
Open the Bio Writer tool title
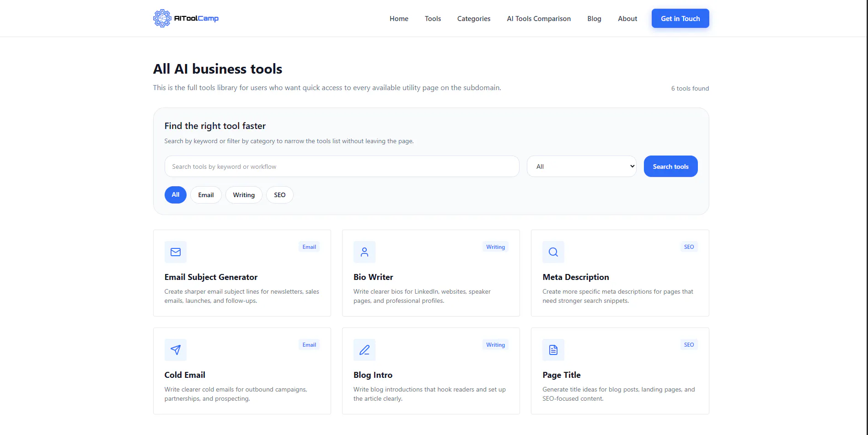point(373,277)
